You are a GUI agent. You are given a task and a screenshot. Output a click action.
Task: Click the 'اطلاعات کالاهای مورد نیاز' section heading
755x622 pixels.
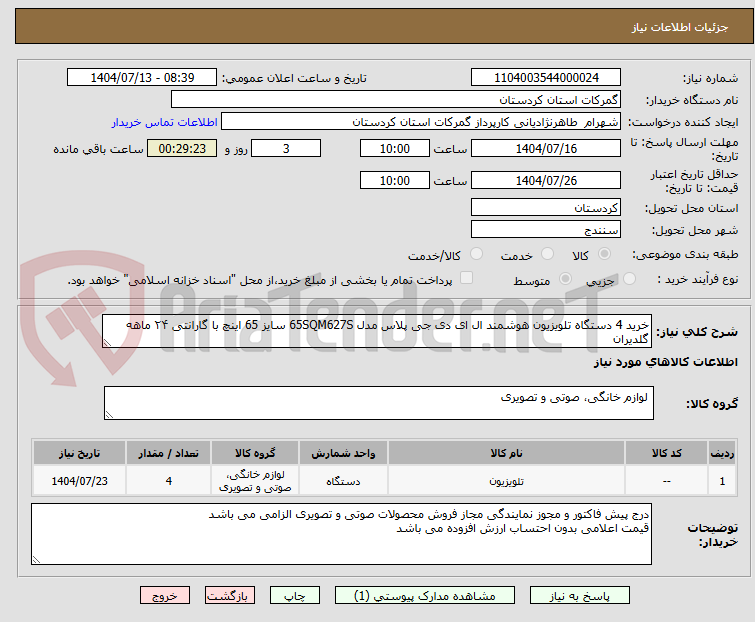tap(665, 362)
